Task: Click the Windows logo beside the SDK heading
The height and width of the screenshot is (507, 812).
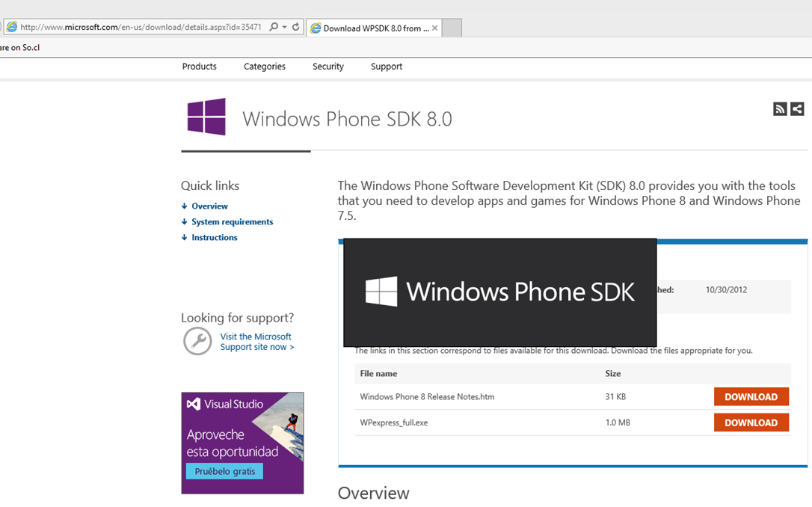Action: pyautogui.click(x=206, y=117)
